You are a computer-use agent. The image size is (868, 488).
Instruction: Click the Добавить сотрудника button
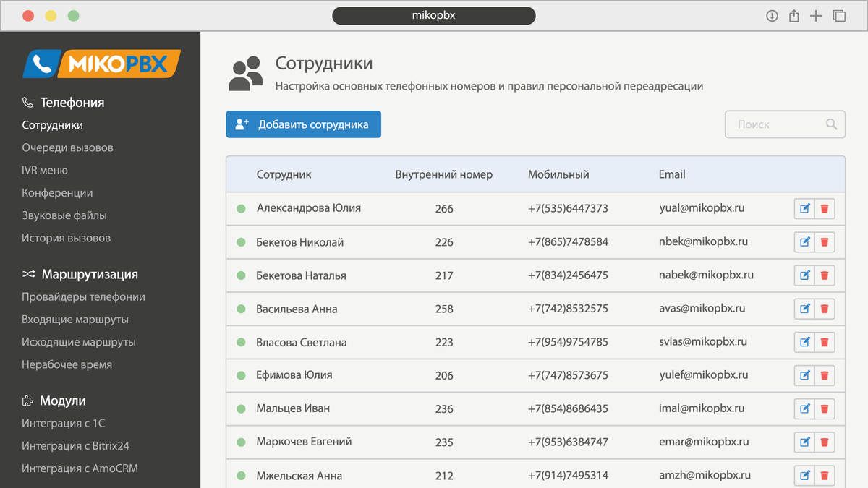pyautogui.click(x=303, y=124)
